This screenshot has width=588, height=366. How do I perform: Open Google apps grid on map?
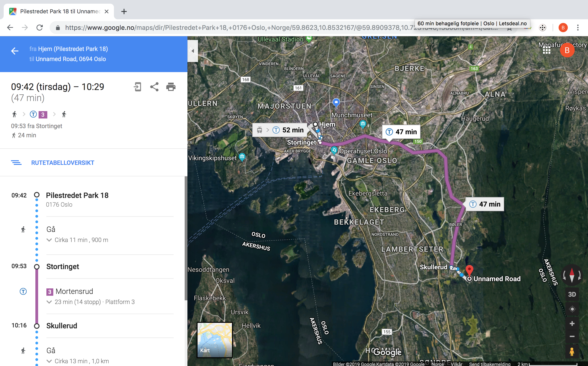[x=546, y=50]
